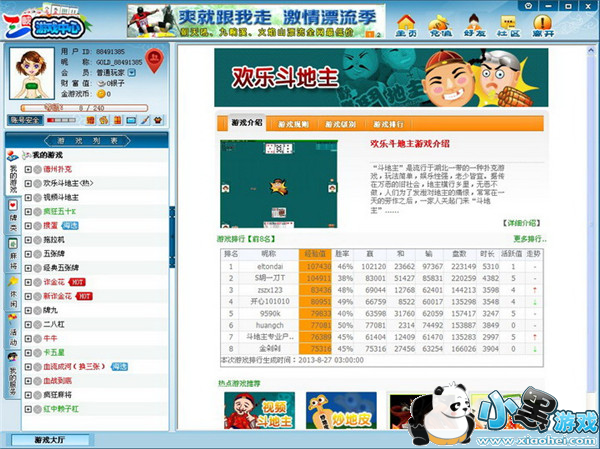Image resolution: width=600 pixels, height=449 pixels.
Task: Switch to the 游戏规则 tab
Action: [x=293, y=124]
